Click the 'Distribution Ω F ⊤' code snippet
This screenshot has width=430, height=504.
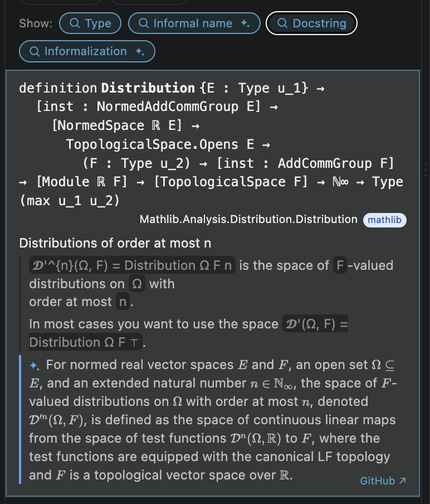pos(85,342)
